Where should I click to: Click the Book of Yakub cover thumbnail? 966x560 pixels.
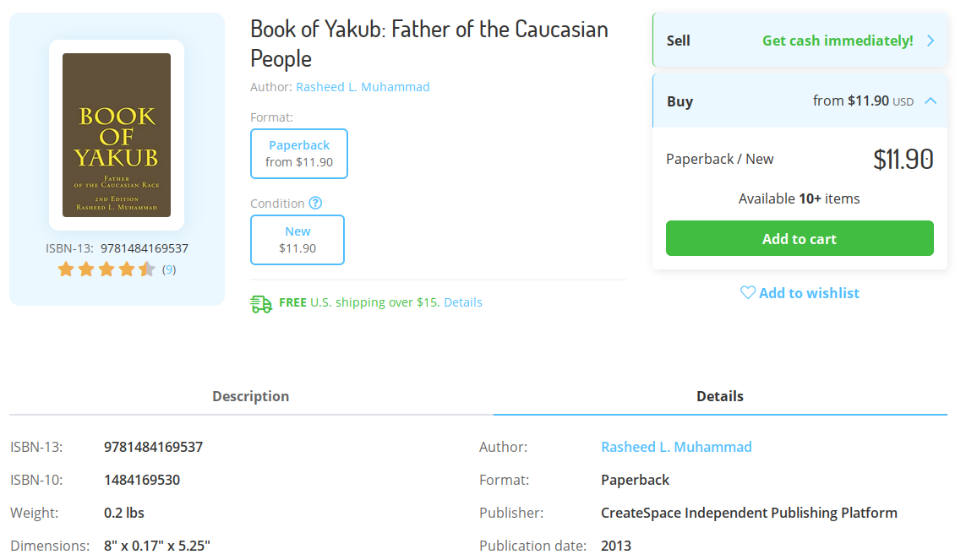[117, 135]
